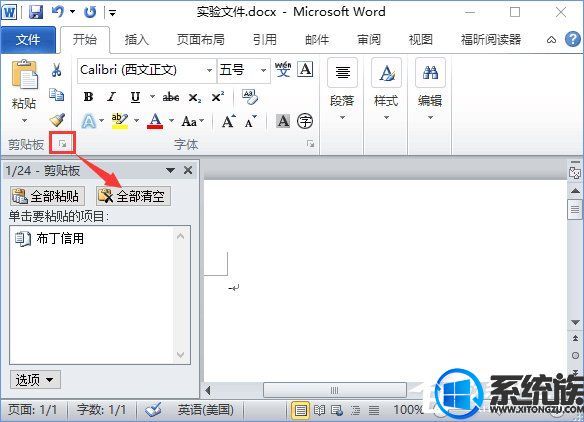The image size is (584, 422).
Task: Switch to the 页面布局 tab
Action: coord(201,39)
